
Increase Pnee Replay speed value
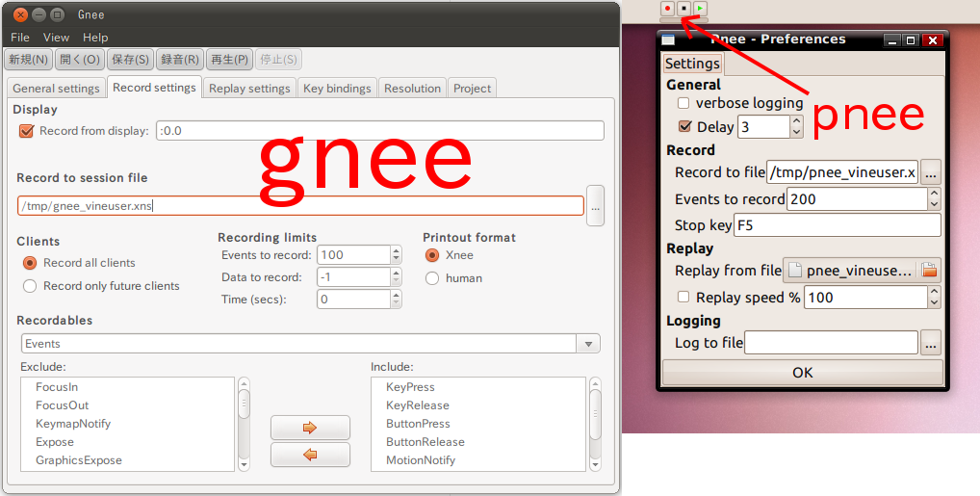coord(934,292)
